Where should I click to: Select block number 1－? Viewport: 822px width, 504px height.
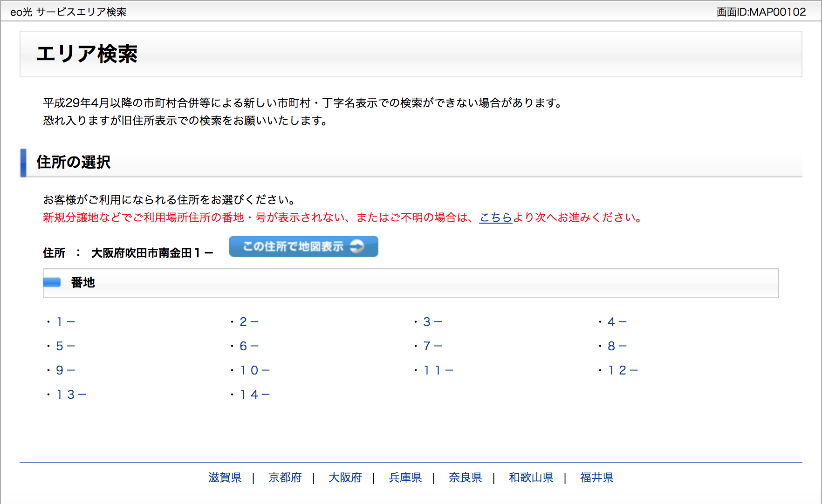click(65, 322)
